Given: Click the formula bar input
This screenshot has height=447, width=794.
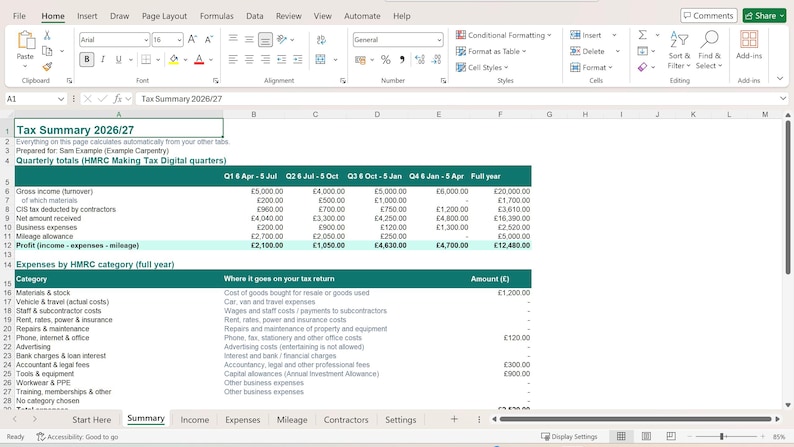Looking at the screenshot, I should coord(456,99).
